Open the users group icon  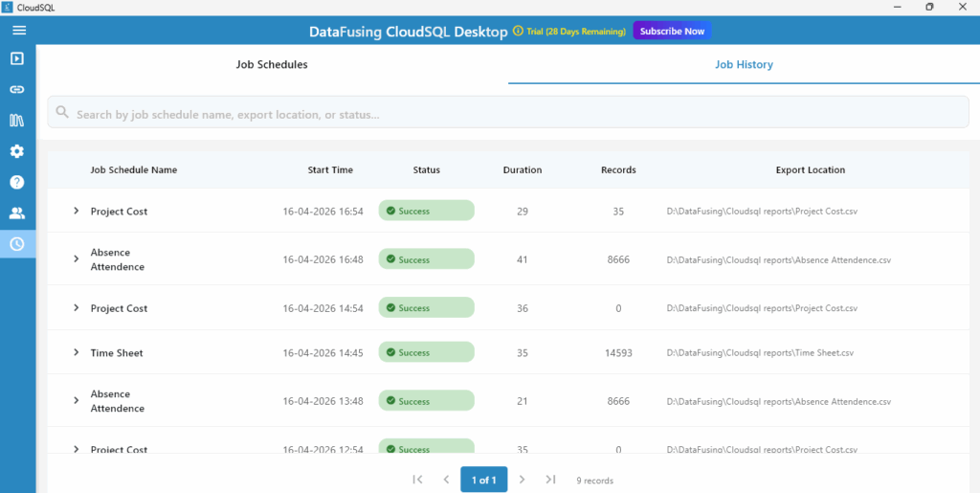pos(17,213)
